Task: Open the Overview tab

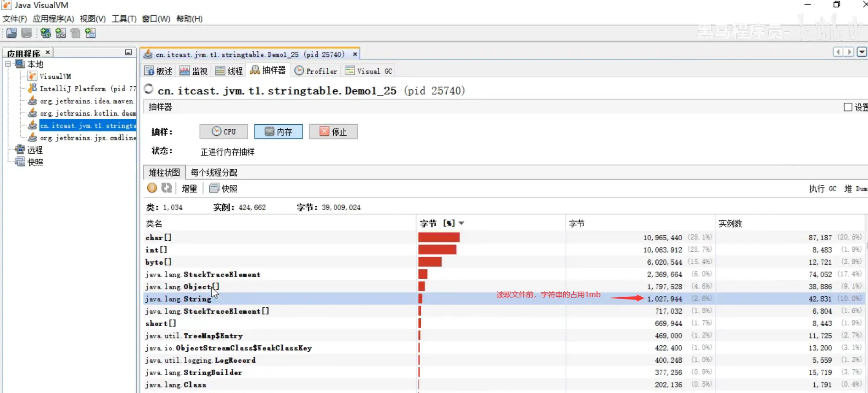Action: click(158, 71)
